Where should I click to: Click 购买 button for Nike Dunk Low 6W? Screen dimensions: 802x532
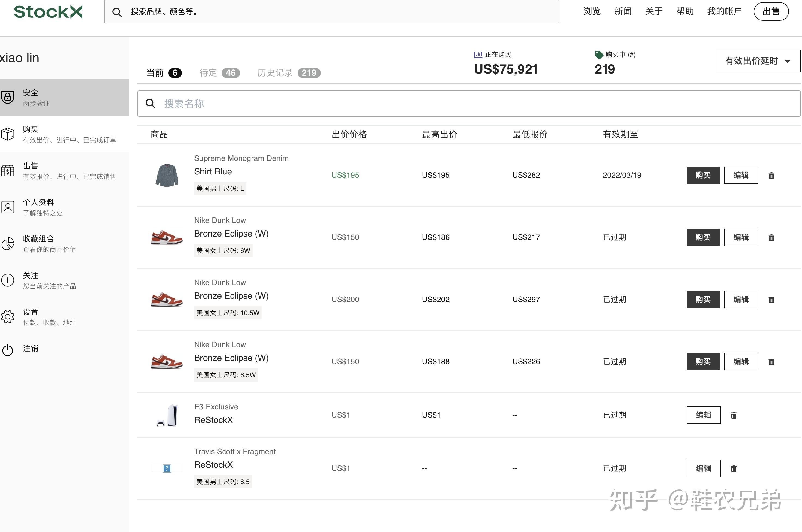tap(703, 237)
